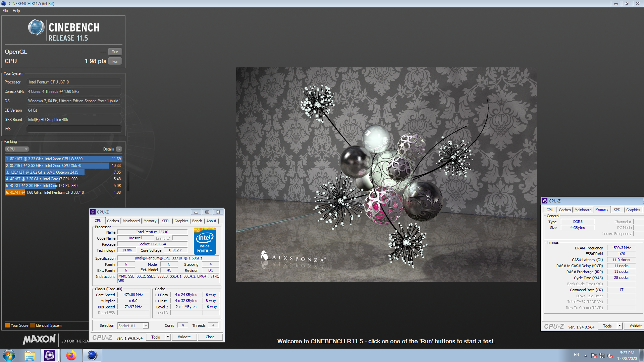Select the AMD Opteron 2435 ranking row
Image resolution: width=644 pixels, height=362 pixels.
coord(63,172)
